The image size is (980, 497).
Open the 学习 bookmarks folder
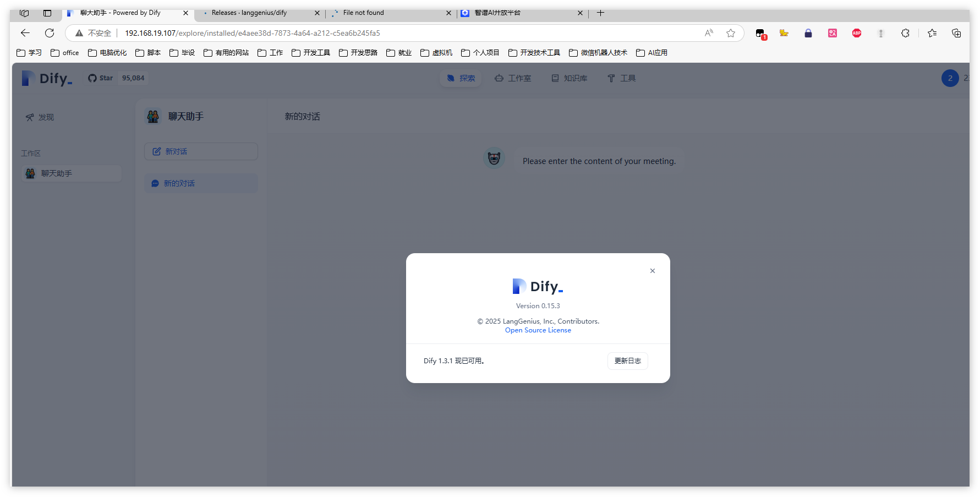pyautogui.click(x=29, y=53)
